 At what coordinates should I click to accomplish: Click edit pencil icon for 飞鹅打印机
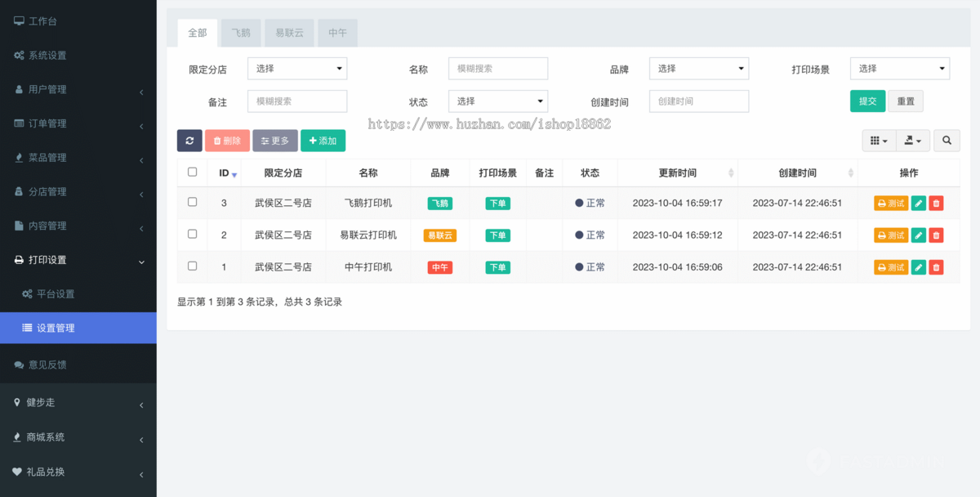[x=919, y=203]
